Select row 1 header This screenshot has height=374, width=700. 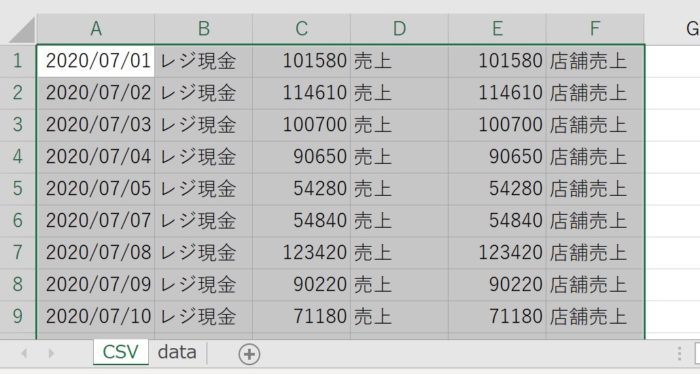tap(18, 61)
